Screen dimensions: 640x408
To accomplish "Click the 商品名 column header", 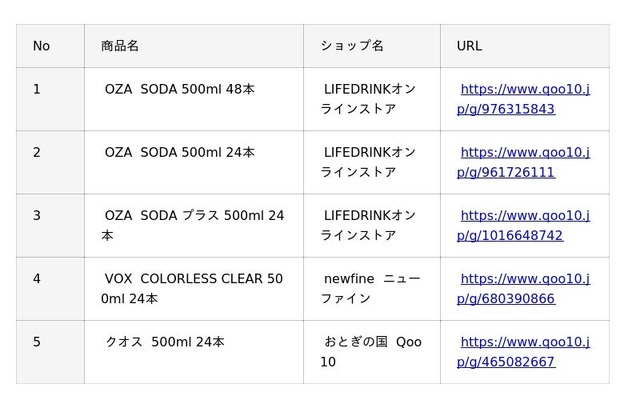I will tap(194, 46).
